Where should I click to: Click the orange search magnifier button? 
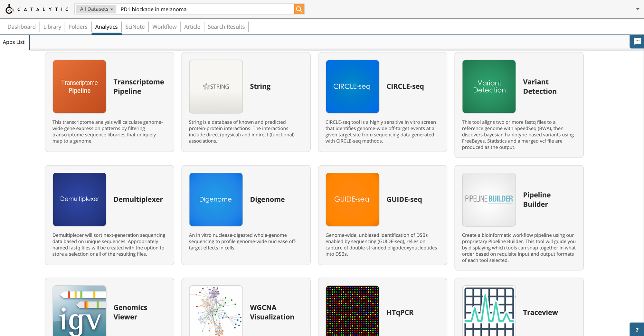coord(299,9)
